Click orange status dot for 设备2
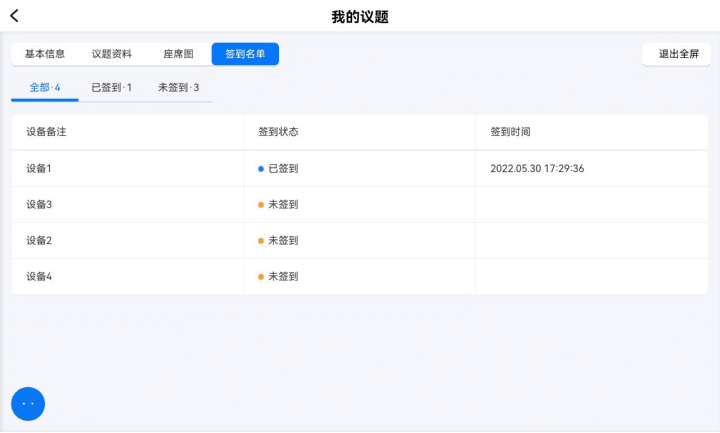Image resolution: width=720 pixels, height=433 pixels. (261, 241)
